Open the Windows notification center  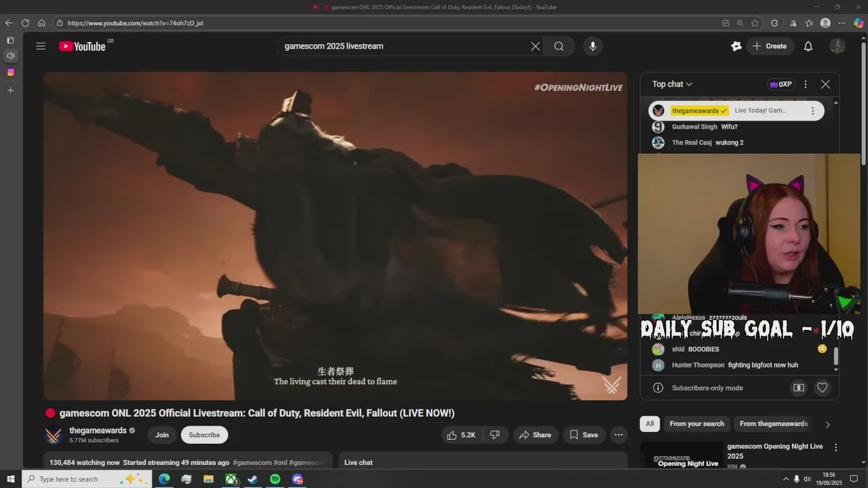tap(854, 479)
